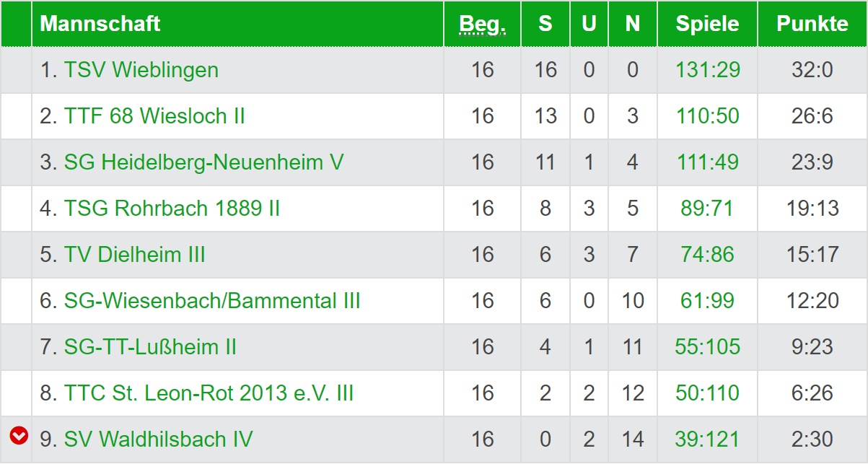The height and width of the screenshot is (464, 868).
Task: Select the 74:86 games score link
Action: (x=707, y=255)
